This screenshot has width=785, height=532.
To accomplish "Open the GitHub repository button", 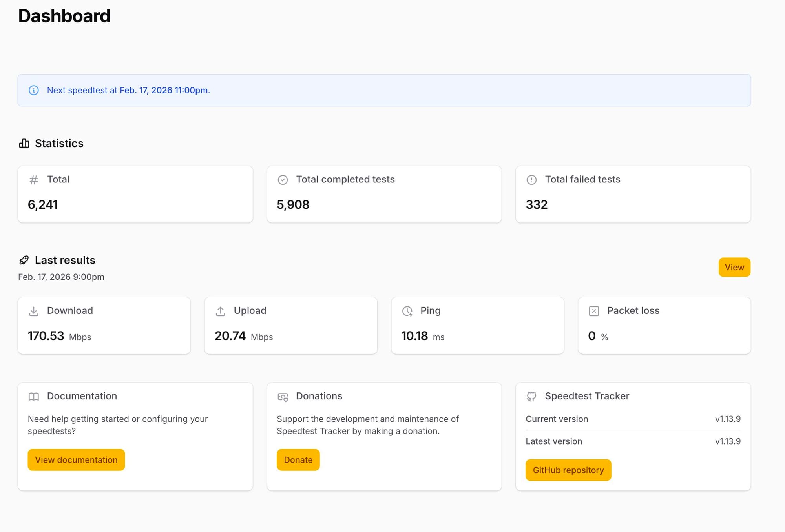I will pyautogui.click(x=568, y=470).
